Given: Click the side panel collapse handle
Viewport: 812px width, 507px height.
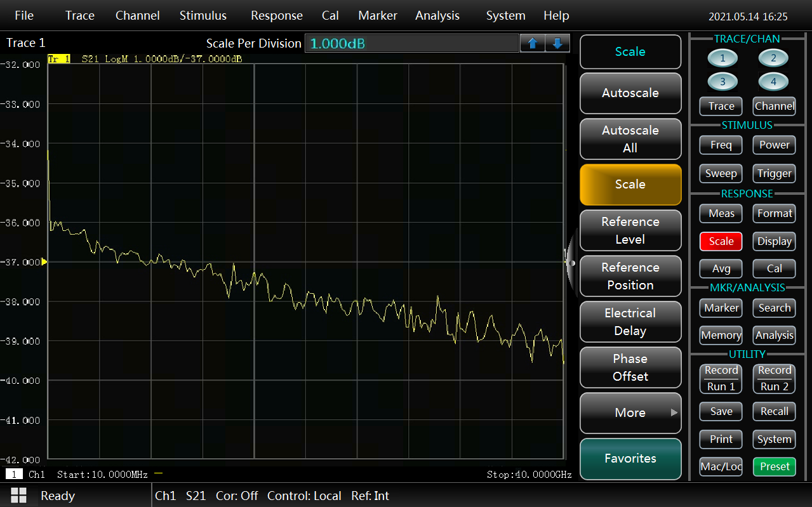Looking at the screenshot, I should [x=571, y=262].
